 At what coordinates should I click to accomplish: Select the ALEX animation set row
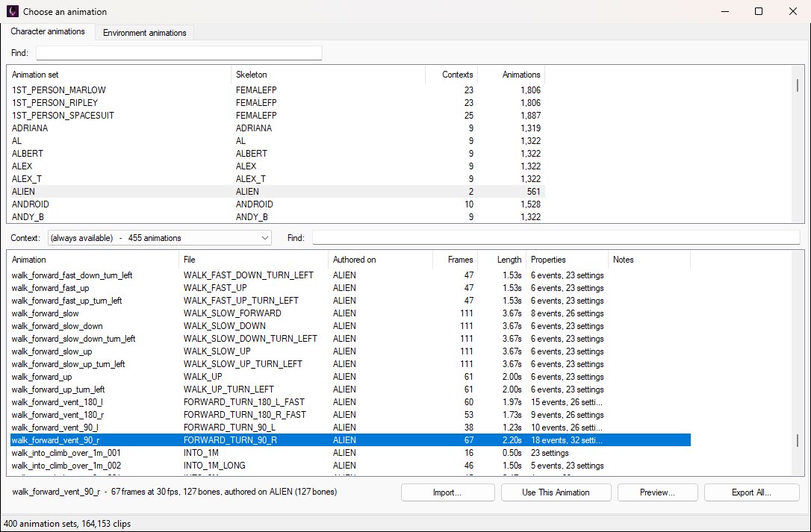277,166
